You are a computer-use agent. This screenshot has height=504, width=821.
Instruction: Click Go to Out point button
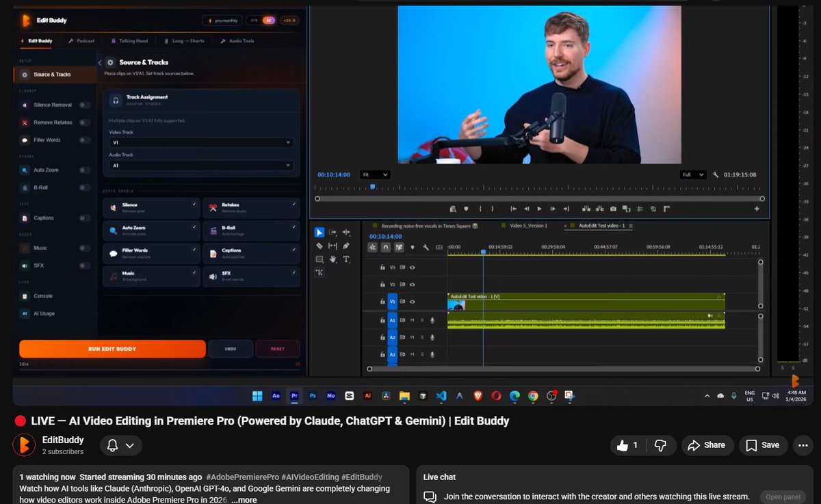pyautogui.click(x=566, y=209)
